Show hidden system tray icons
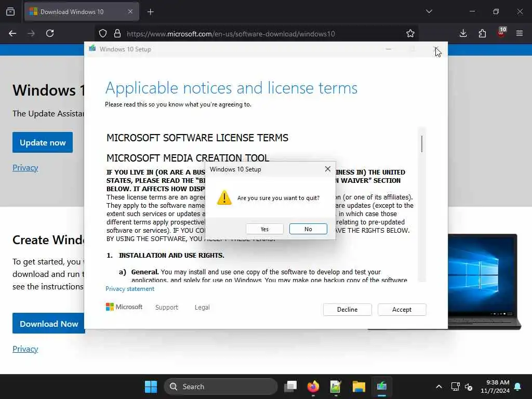 coord(438,387)
